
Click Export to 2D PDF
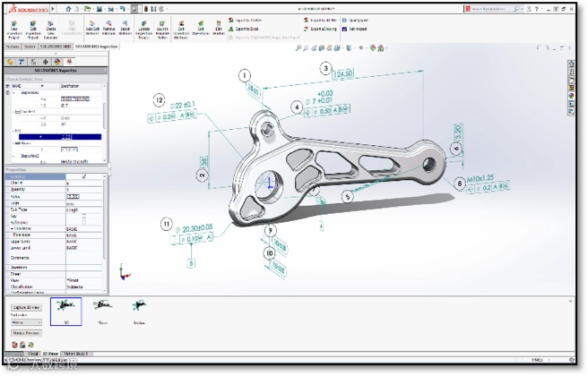(x=246, y=21)
